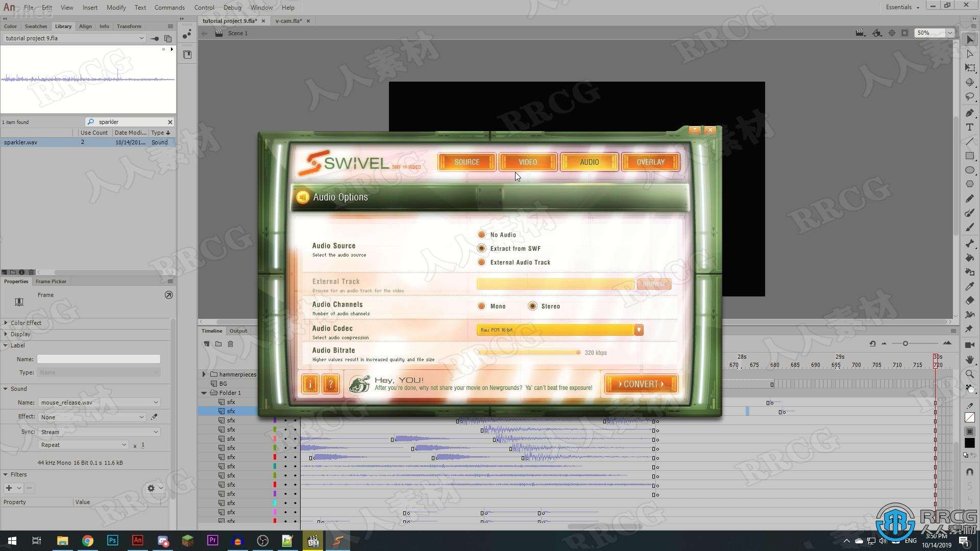
Task: Choose Stereo audio channel
Action: point(532,306)
